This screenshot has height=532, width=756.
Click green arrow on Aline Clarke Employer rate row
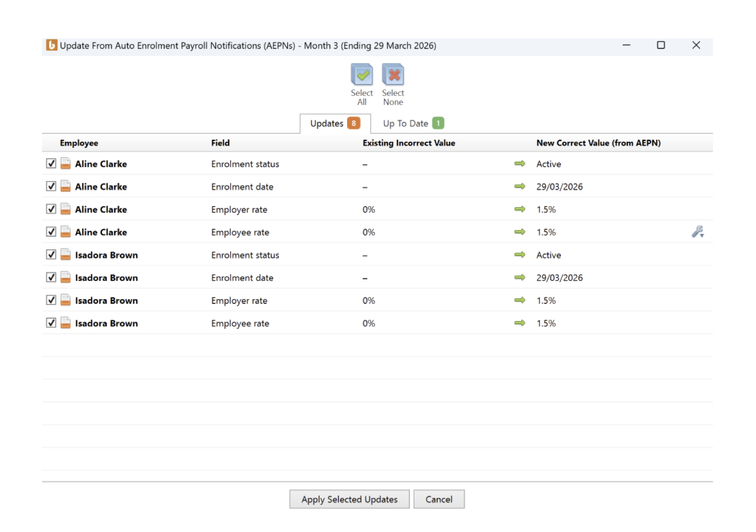tap(520, 209)
